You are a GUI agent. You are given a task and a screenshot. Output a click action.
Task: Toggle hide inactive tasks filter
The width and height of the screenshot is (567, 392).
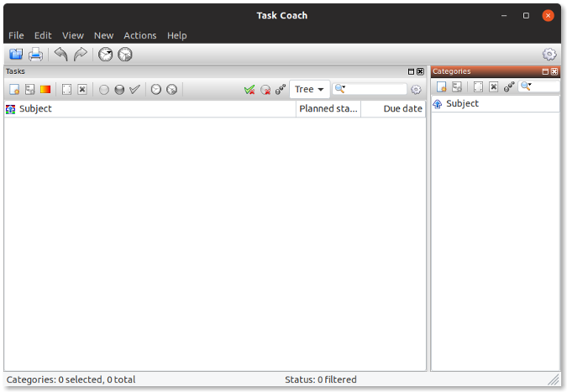(265, 89)
